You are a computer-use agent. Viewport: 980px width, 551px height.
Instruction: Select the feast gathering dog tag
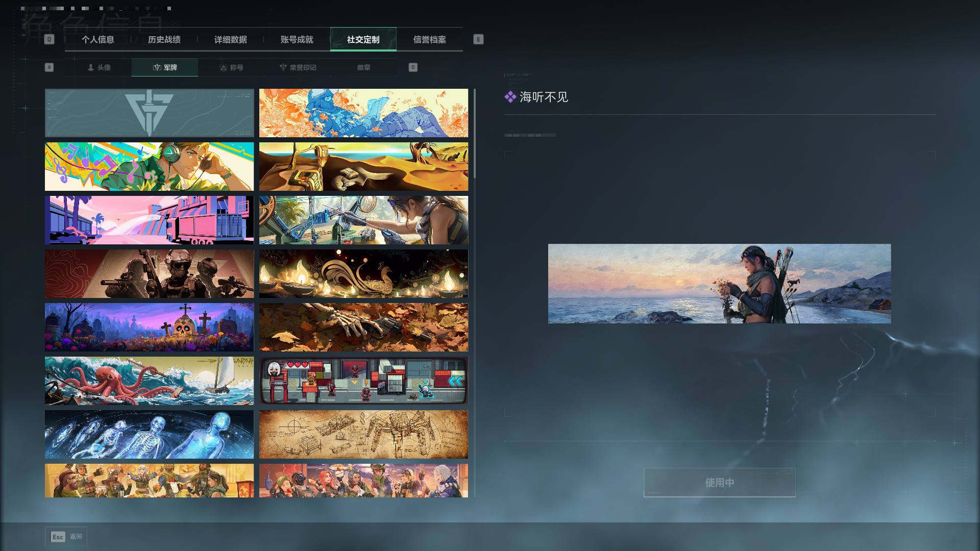coord(149,481)
